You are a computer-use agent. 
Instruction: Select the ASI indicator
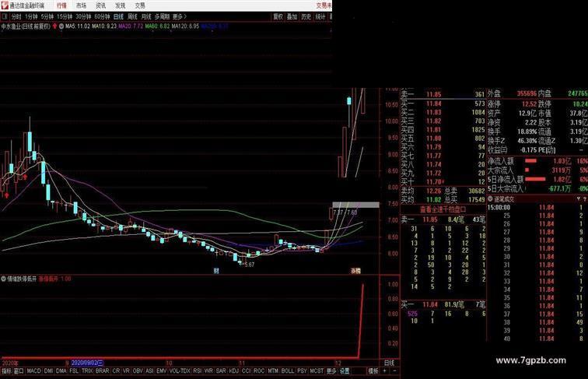(149, 371)
